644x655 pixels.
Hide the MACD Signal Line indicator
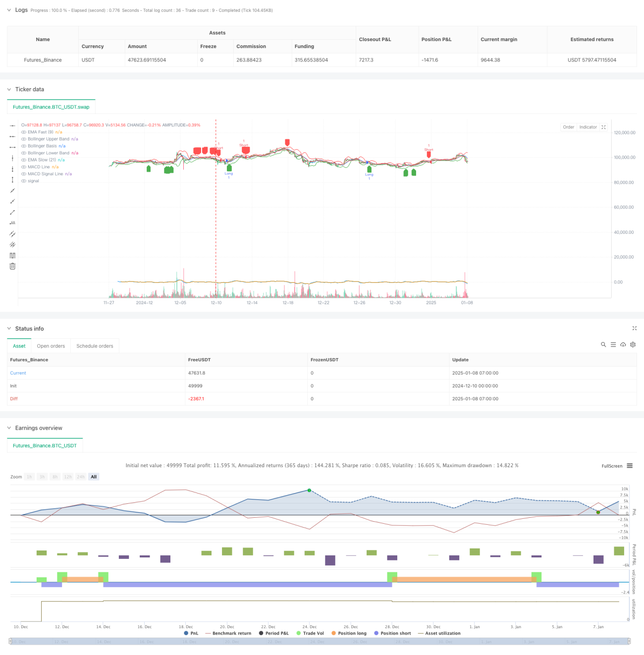[x=23, y=173]
